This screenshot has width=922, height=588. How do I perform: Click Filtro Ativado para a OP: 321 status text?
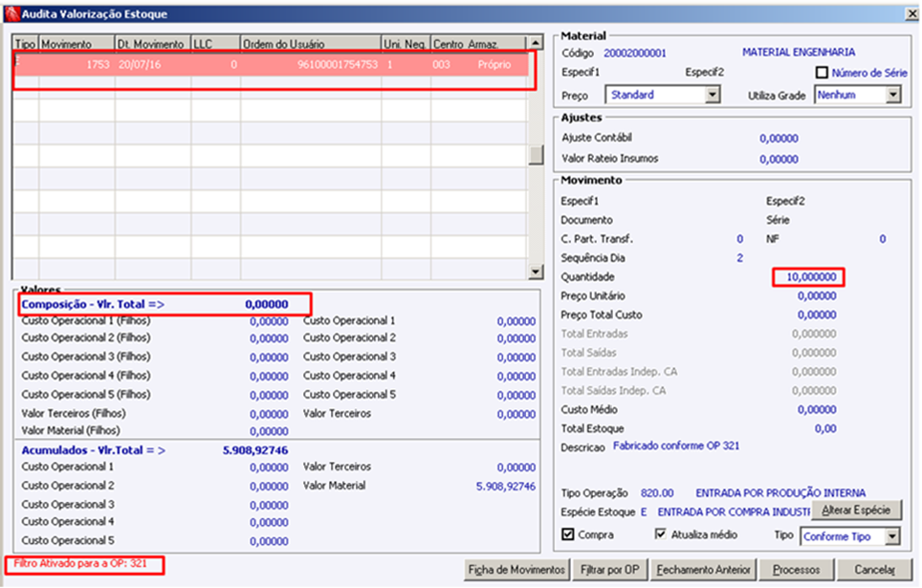pyautogui.click(x=80, y=563)
